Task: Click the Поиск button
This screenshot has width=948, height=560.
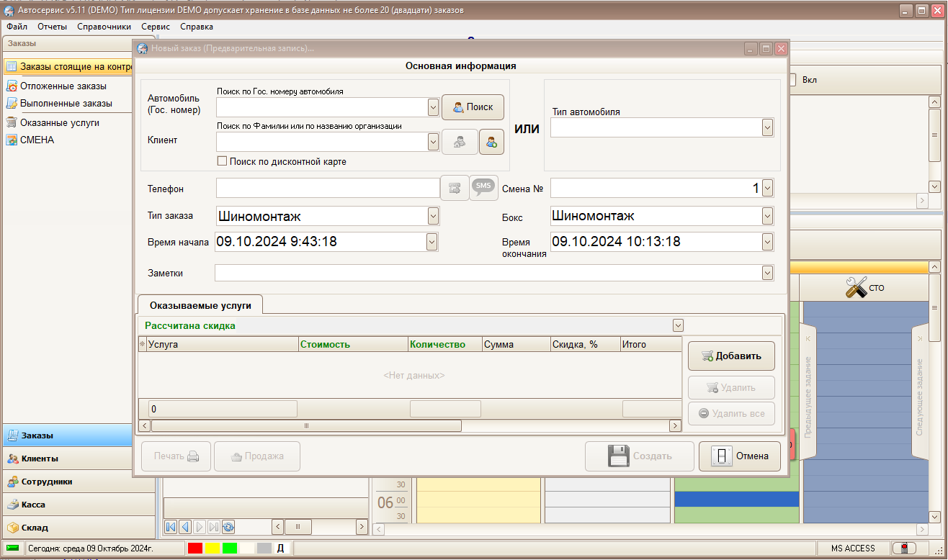Action: coord(473,107)
